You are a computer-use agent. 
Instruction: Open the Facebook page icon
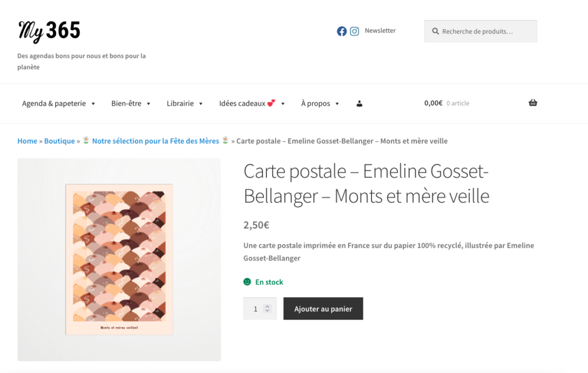pyautogui.click(x=342, y=32)
